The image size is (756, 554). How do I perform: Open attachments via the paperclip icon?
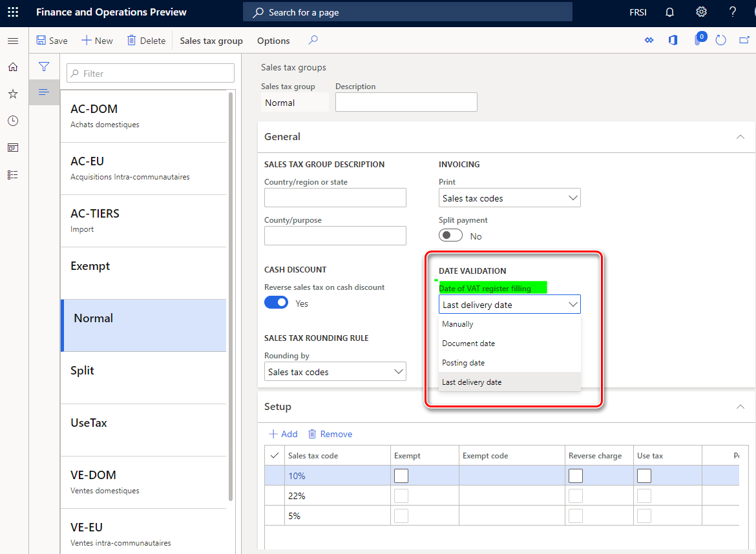[698, 40]
